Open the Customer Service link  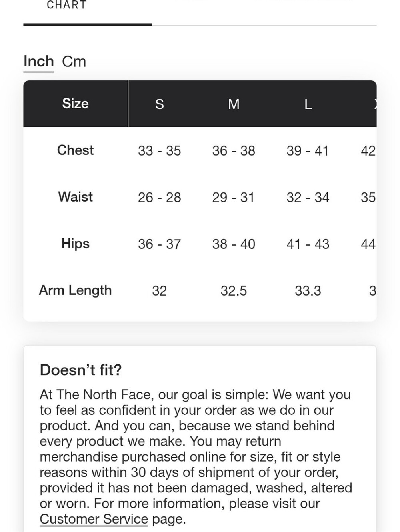(x=94, y=519)
